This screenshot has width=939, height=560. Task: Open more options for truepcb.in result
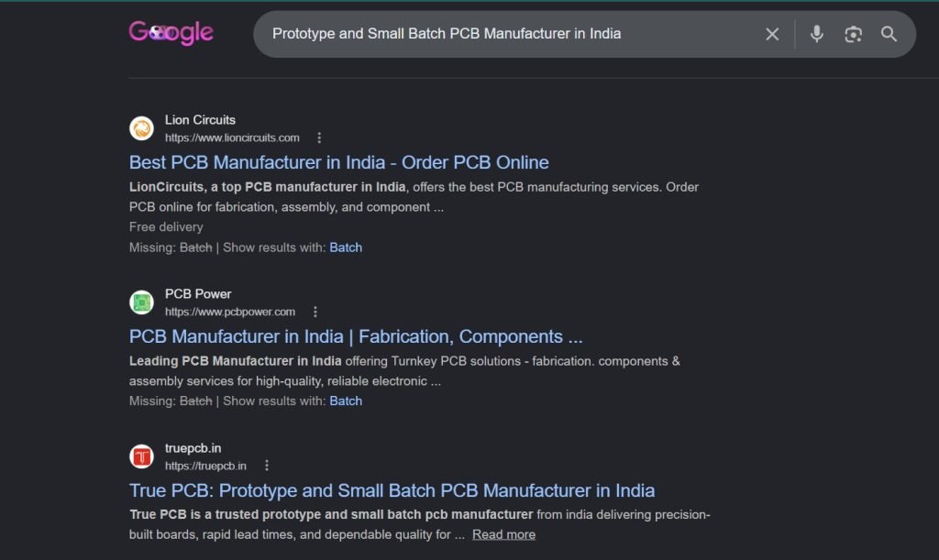[x=267, y=466]
